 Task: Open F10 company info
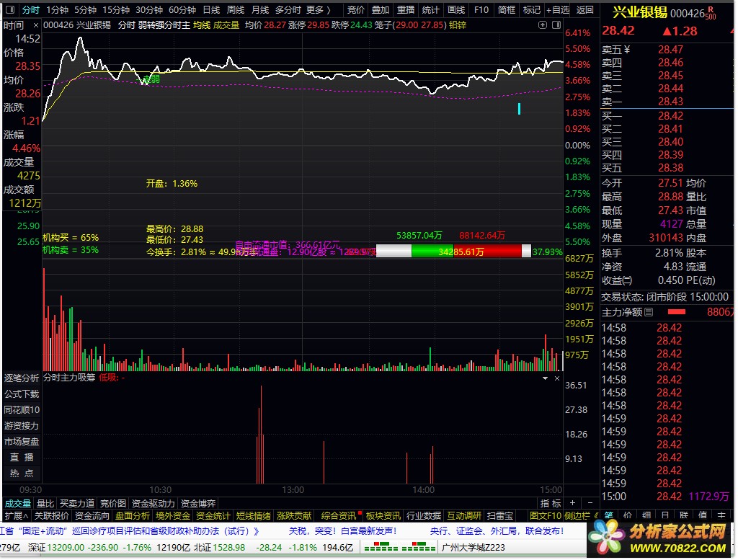pyautogui.click(x=481, y=10)
